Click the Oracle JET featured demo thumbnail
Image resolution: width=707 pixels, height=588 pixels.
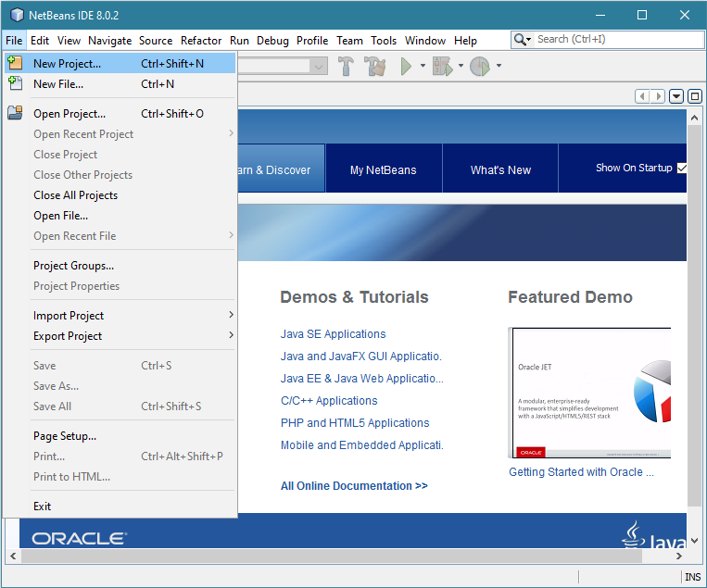tap(589, 393)
